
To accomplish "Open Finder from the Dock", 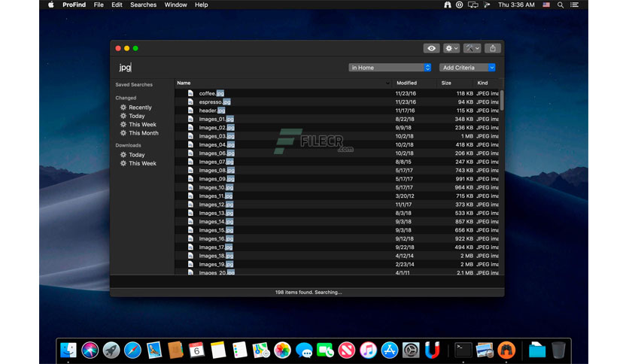I will point(68,350).
